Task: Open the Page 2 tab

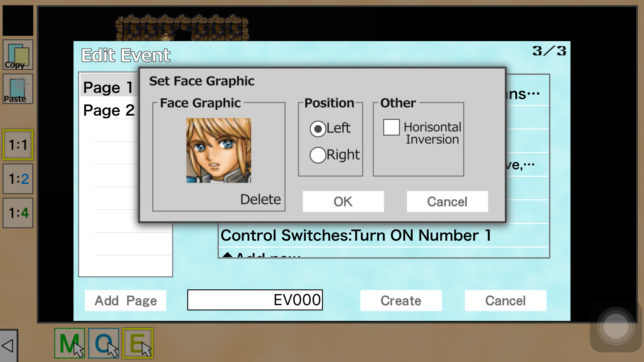Action: [108, 110]
